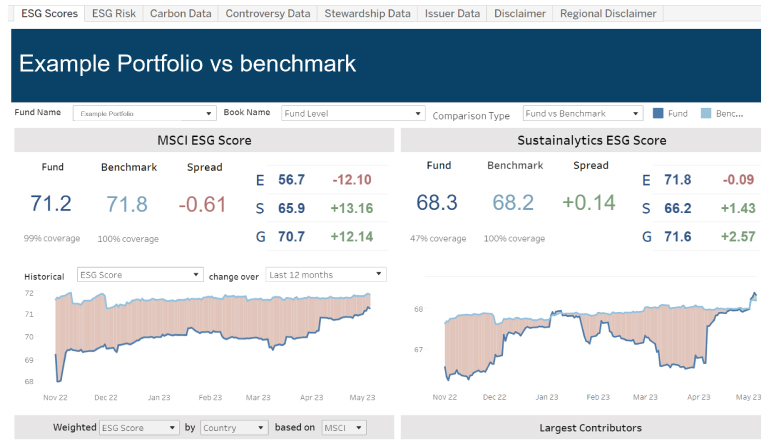The width and height of the screenshot is (770, 446).
Task: Switch to Controversy Data tab
Action: point(268,14)
